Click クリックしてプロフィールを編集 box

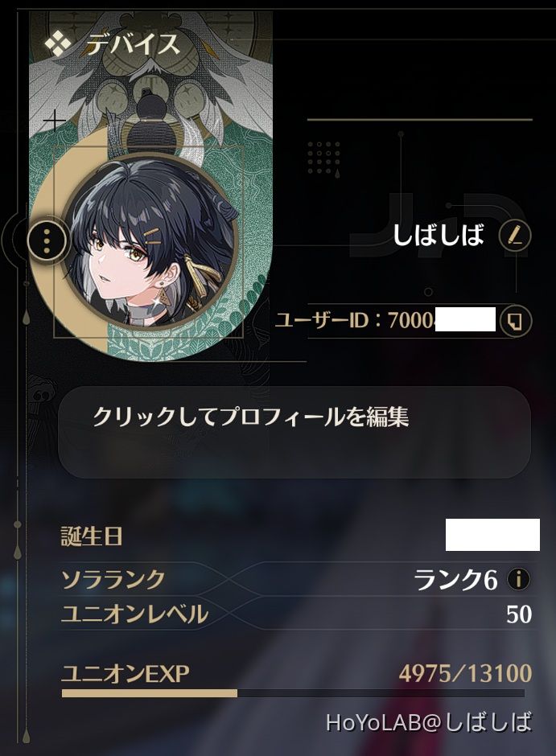click(294, 432)
